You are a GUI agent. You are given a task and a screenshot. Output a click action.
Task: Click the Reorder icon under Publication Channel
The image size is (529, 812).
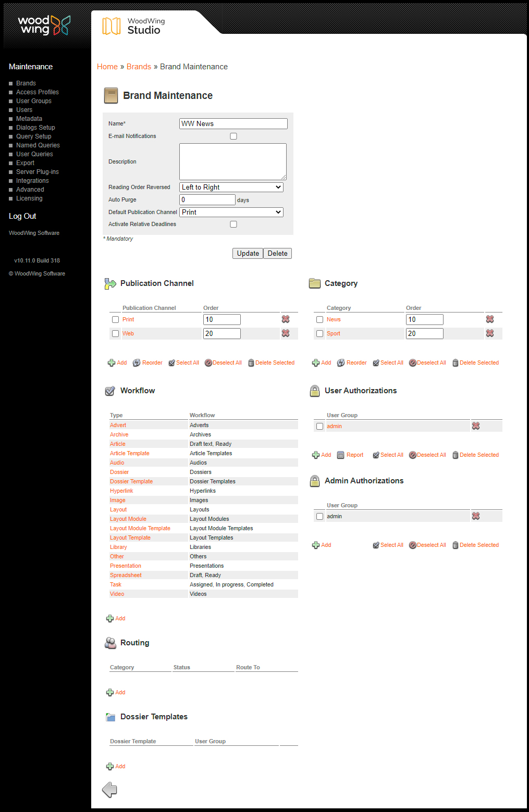click(137, 363)
